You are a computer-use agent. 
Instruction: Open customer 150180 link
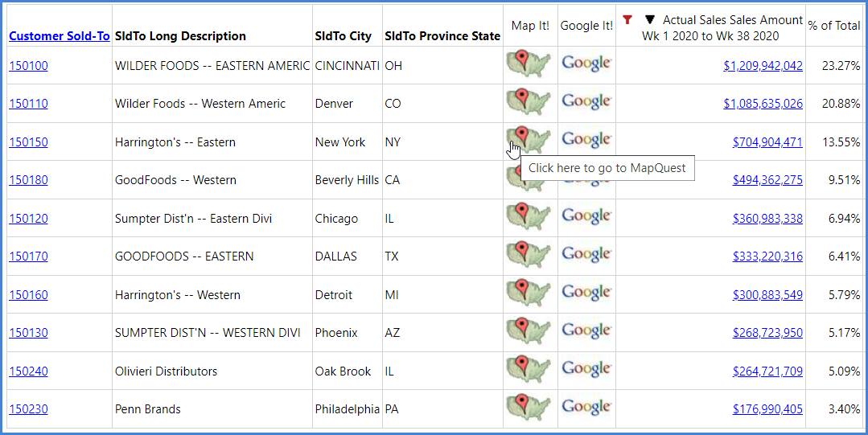click(28, 180)
